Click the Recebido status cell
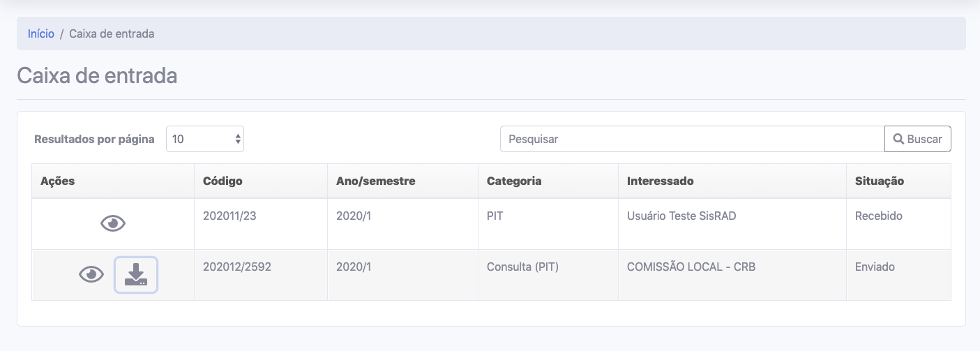This screenshot has height=351, width=980. [x=878, y=216]
